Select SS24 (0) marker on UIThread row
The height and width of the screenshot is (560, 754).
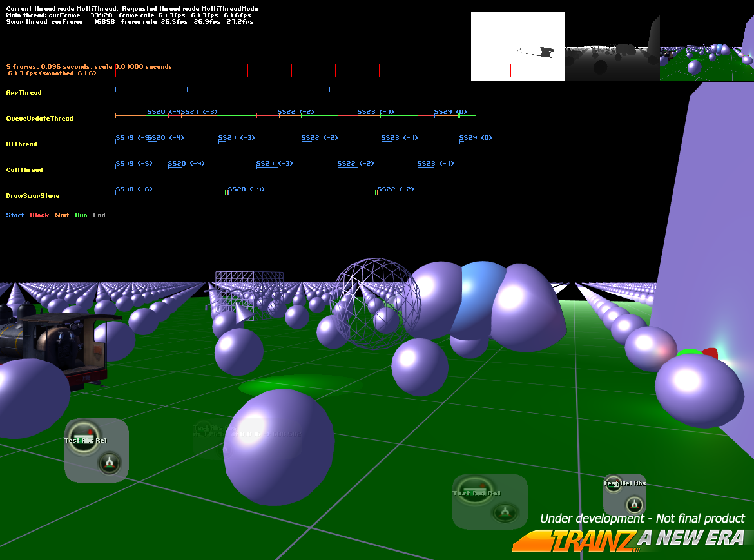pos(476,138)
